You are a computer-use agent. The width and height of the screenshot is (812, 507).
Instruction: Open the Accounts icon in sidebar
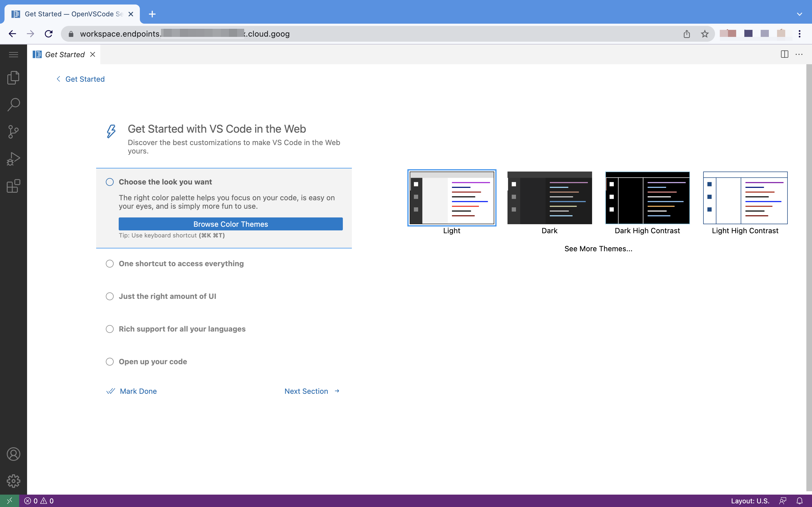pyautogui.click(x=14, y=454)
